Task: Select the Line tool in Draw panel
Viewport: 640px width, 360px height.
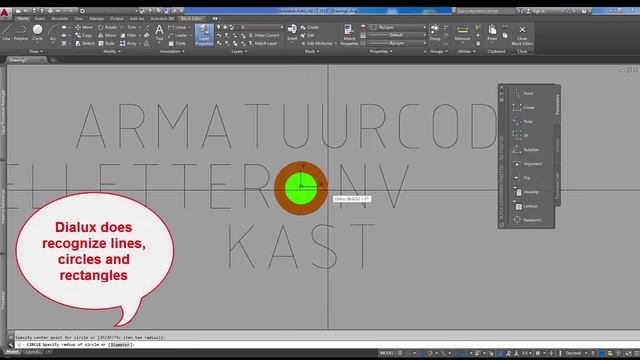Action: [x=6, y=32]
